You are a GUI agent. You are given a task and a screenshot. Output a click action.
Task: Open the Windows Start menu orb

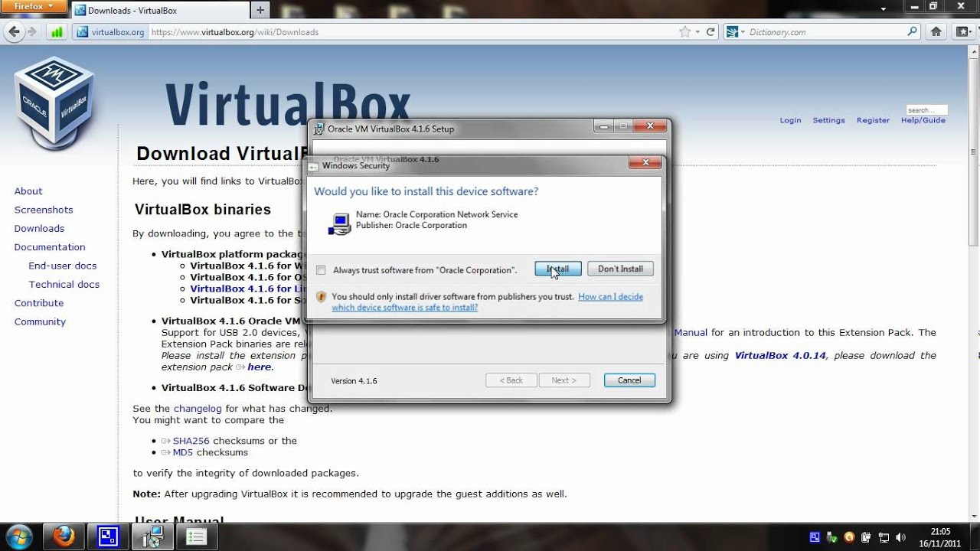click(18, 536)
